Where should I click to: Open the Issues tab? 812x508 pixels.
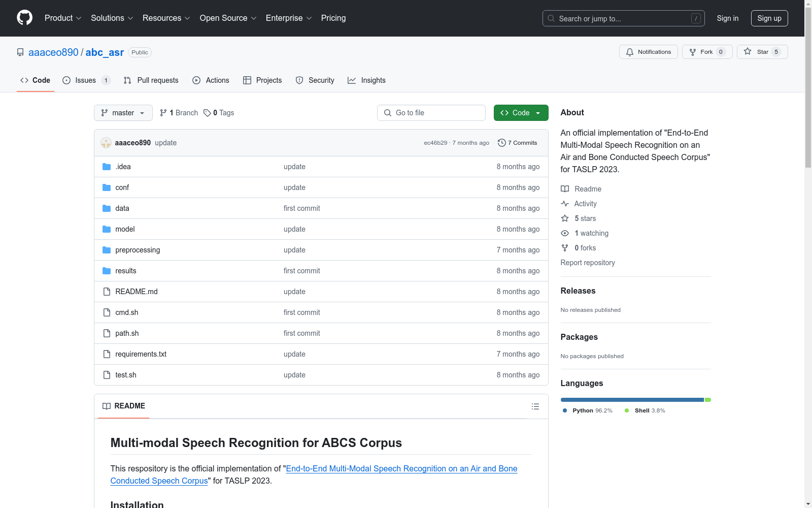pyautogui.click(x=86, y=80)
